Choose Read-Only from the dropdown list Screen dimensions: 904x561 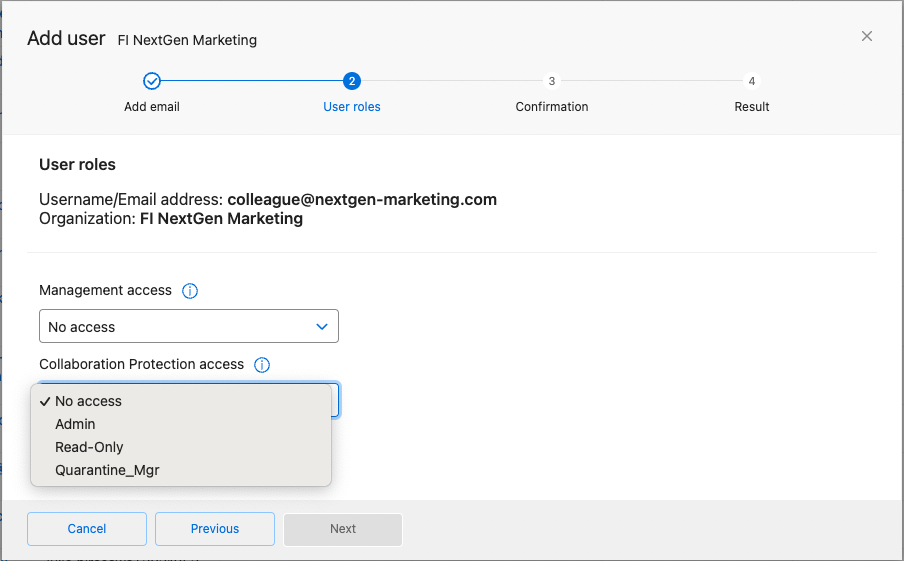coord(181,447)
